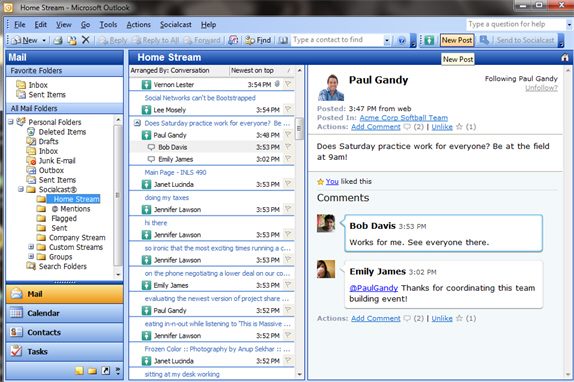Open the Actions menu
574x382 pixels.
[x=138, y=25]
